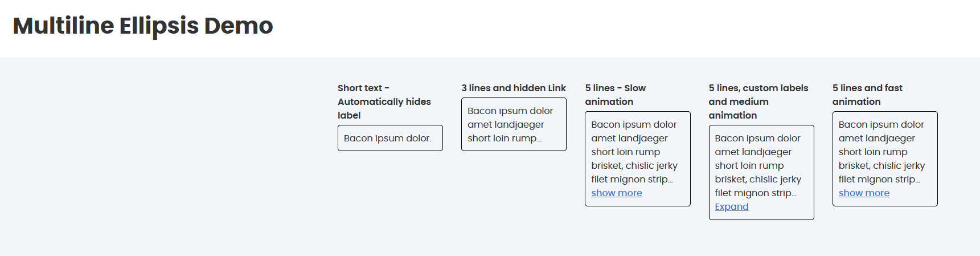The image size is (980, 256).
Task: Click the "Expand" link in custom labels box
Action: point(731,207)
